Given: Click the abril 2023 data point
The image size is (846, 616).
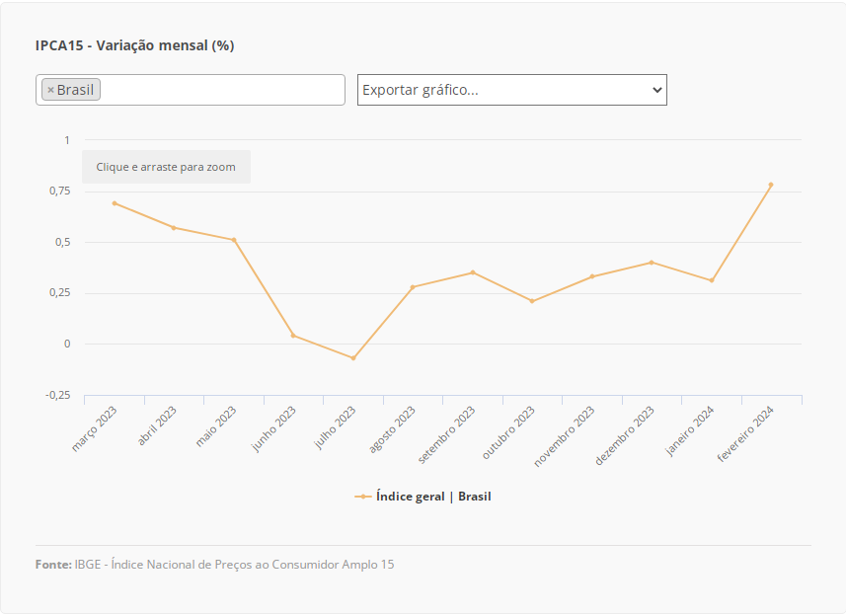Looking at the screenshot, I should (x=174, y=228).
